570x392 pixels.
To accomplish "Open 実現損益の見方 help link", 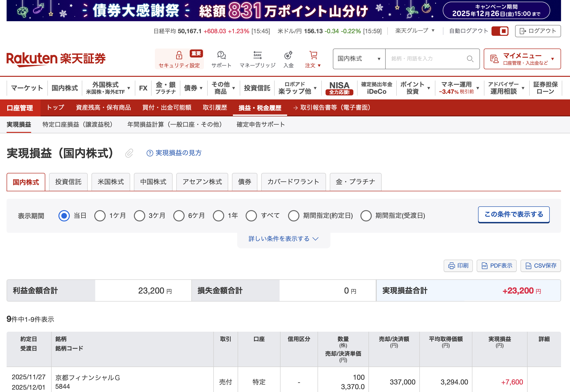I will tap(178, 153).
